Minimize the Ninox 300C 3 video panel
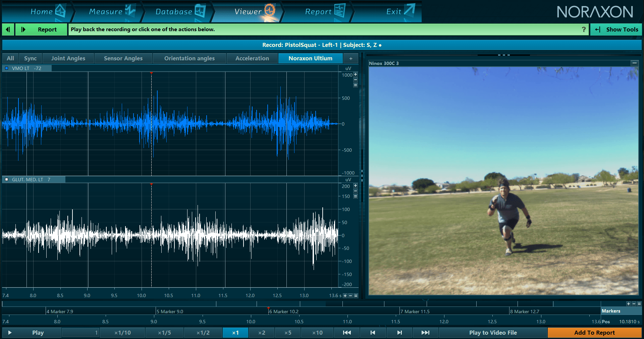This screenshot has height=339, width=644. [634, 63]
